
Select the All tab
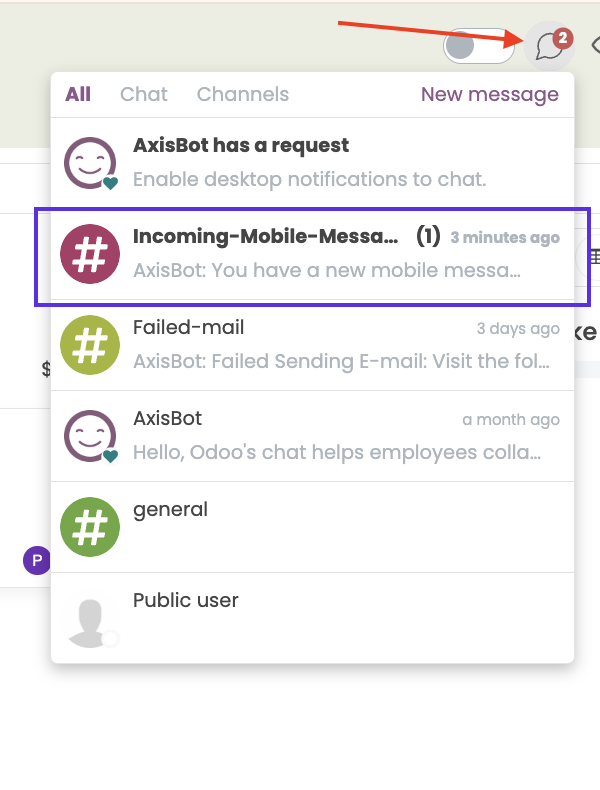78,94
